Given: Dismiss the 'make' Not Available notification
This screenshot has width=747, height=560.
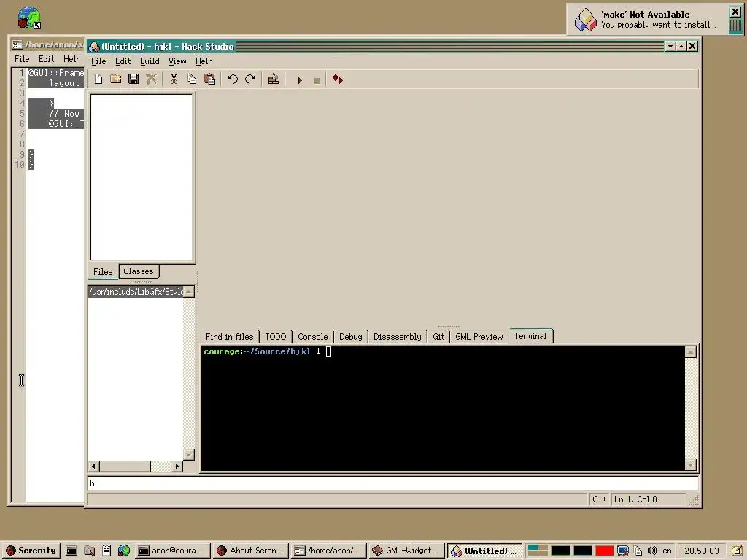Looking at the screenshot, I should coord(735,12).
